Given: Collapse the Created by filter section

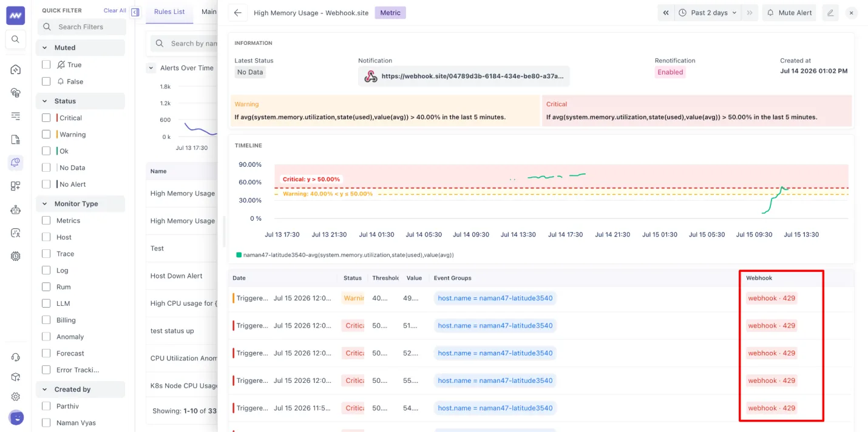Looking at the screenshot, I should tap(45, 390).
